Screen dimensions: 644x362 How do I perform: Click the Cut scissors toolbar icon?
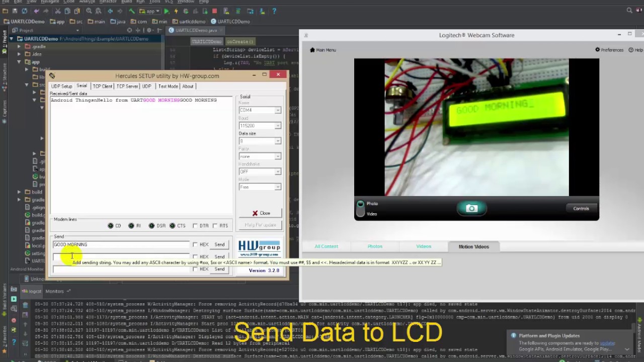click(x=58, y=11)
